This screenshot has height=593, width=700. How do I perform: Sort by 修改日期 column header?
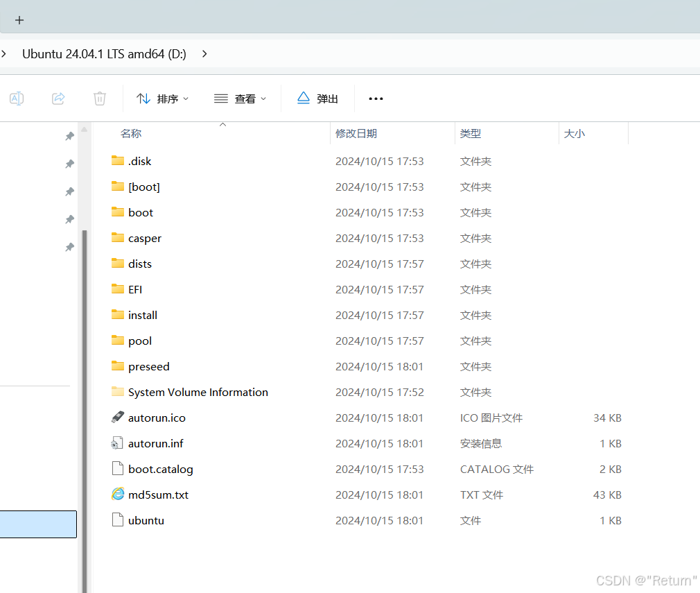[x=356, y=133]
